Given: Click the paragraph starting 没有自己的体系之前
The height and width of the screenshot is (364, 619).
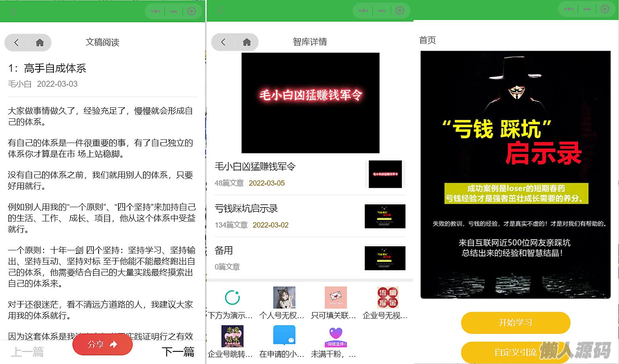Looking at the screenshot, I should click(101, 181).
